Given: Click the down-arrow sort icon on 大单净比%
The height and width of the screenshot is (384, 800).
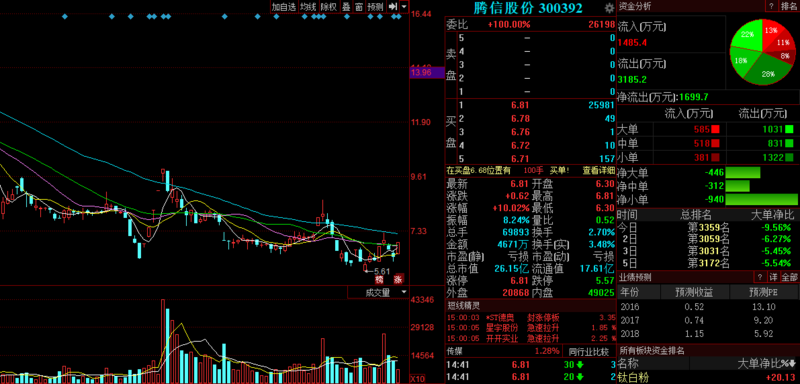Looking at the screenshot, I should (793, 364).
